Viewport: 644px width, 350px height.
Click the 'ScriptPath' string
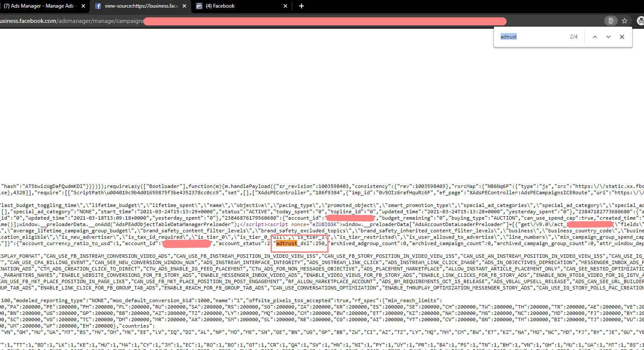88,193
